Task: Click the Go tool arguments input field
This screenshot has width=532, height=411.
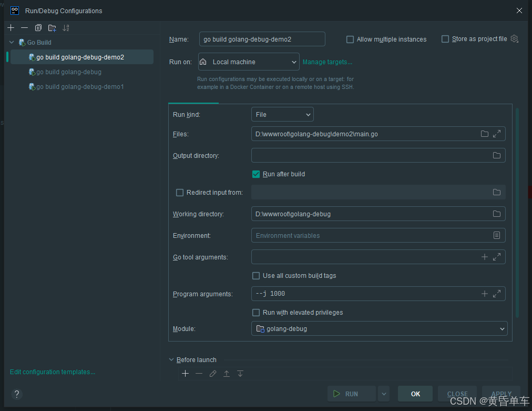Action: (363, 257)
